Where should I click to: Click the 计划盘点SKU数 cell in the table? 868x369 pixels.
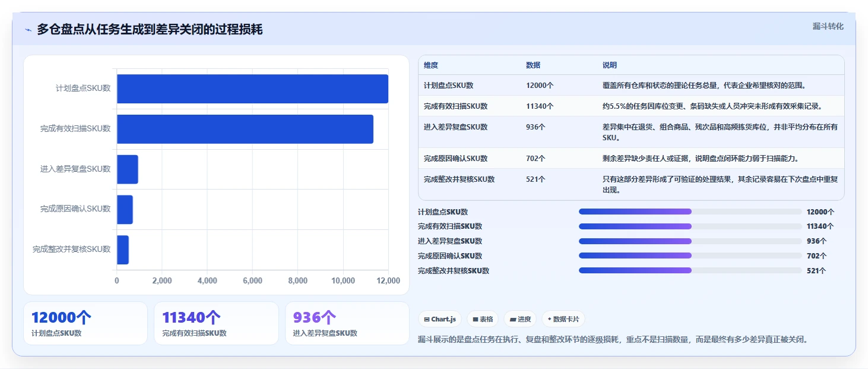448,86
